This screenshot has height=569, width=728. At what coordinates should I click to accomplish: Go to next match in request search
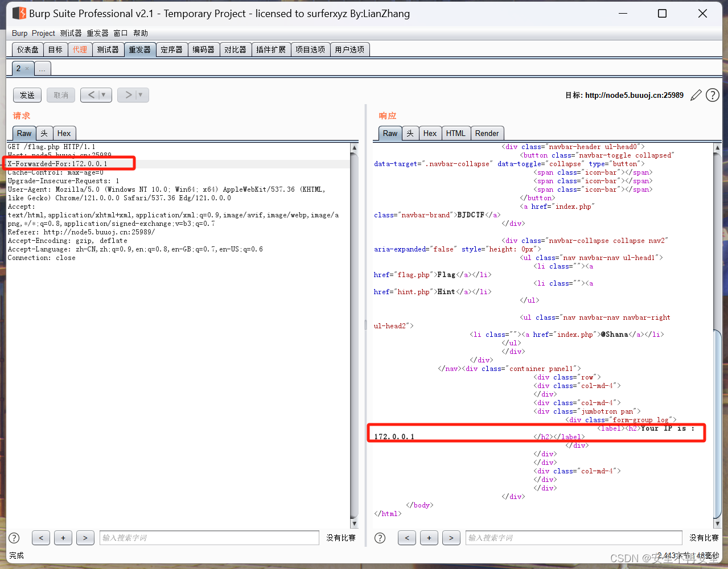[x=85, y=538]
